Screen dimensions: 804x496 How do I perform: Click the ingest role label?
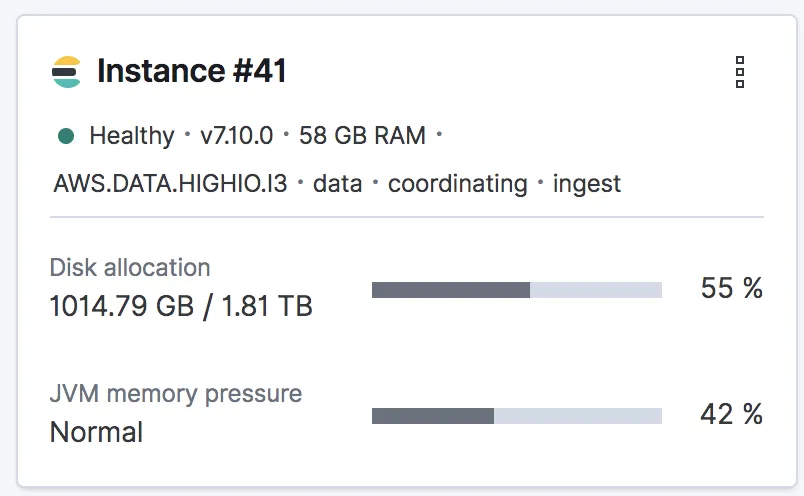pyautogui.click(x=586, y=184)
